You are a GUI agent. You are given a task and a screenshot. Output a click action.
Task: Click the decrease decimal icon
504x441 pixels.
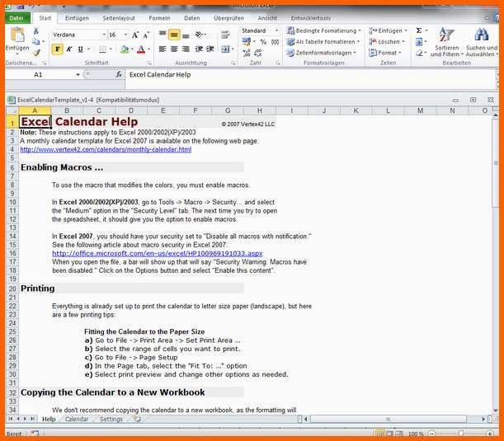click(x=258, y=53)
